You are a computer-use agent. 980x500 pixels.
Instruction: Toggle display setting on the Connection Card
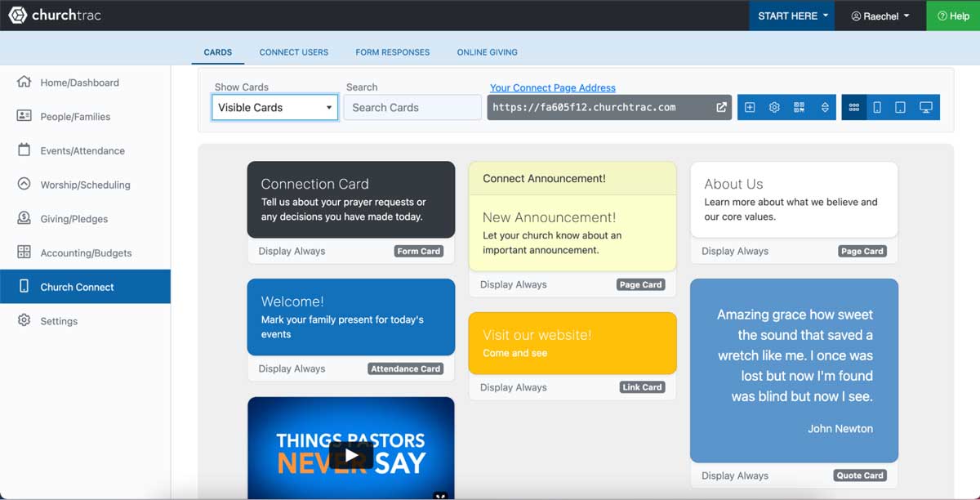(x=292, y=251)
